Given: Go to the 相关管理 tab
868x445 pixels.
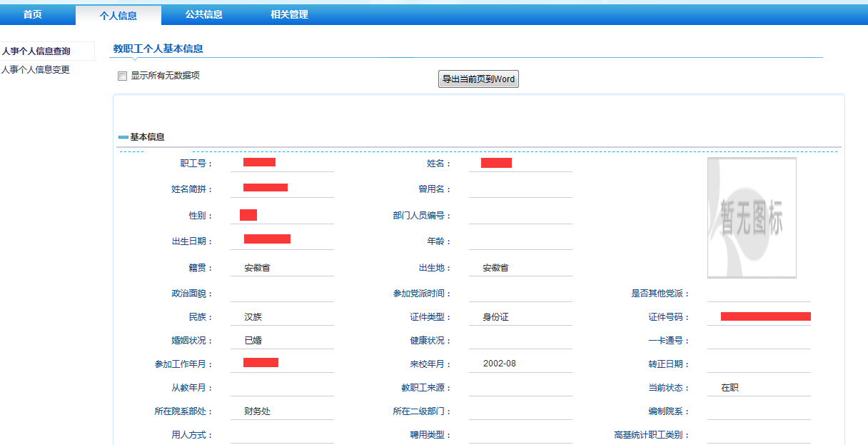Looking at the screenshot, I should (289, 14).
